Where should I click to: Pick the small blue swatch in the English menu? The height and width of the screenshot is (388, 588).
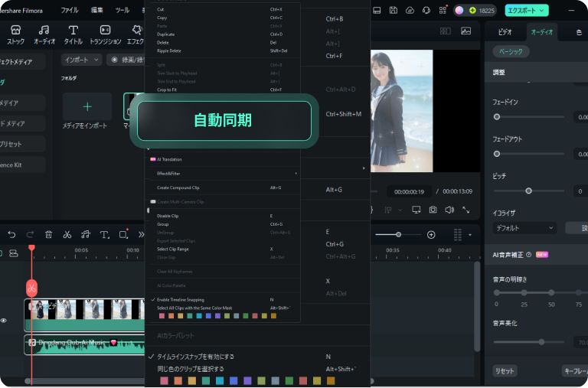(208, 316)
